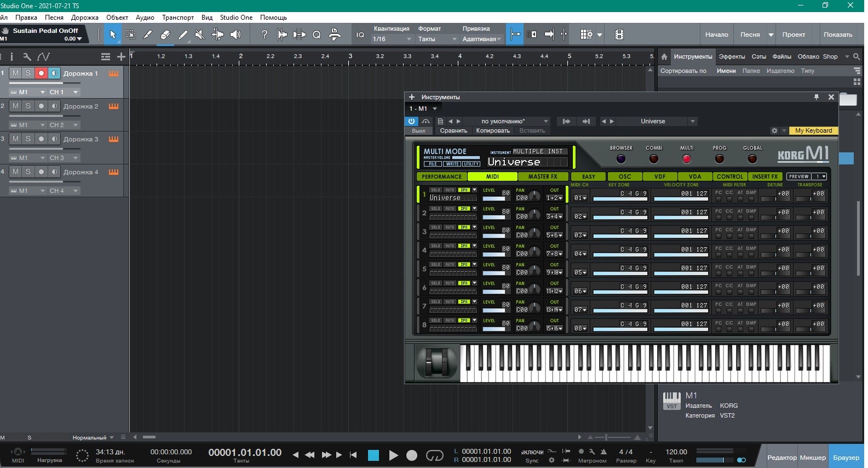Select the Range tool

tap(130, 35)
